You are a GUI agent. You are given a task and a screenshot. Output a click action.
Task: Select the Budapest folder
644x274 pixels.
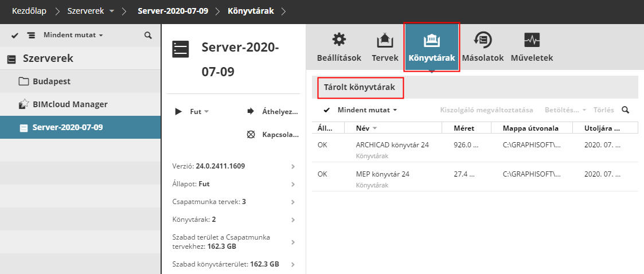80,81
